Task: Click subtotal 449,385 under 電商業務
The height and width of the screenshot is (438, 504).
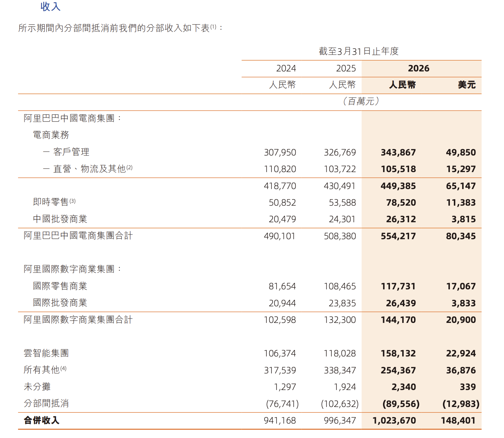Action: (398, 186)
